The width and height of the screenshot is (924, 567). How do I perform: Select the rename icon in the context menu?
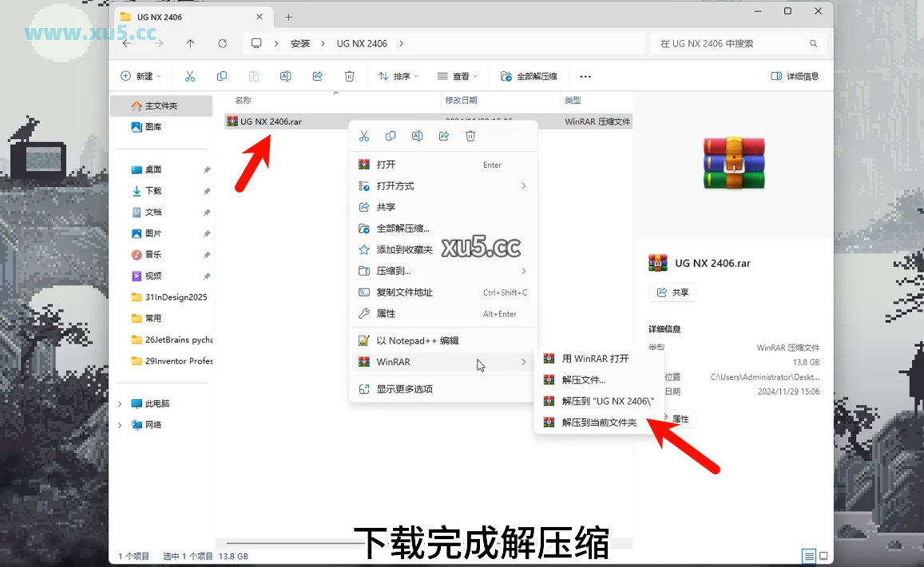click(x=417, y=136)
